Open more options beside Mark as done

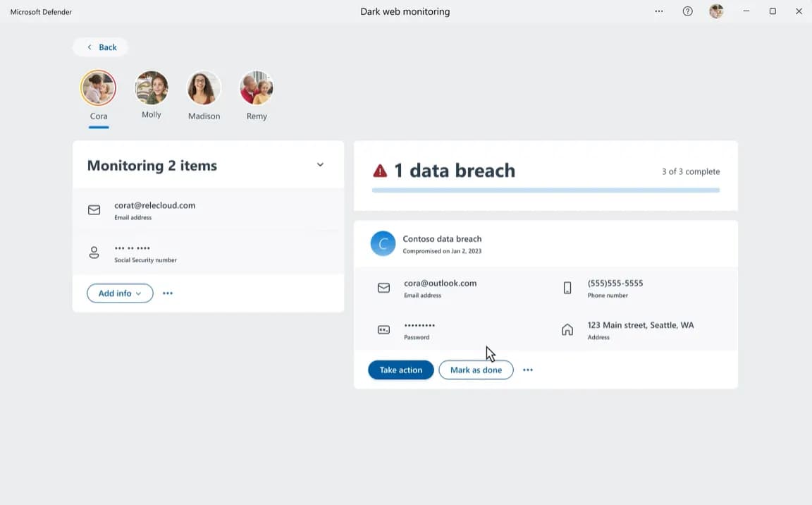point(528,370)
